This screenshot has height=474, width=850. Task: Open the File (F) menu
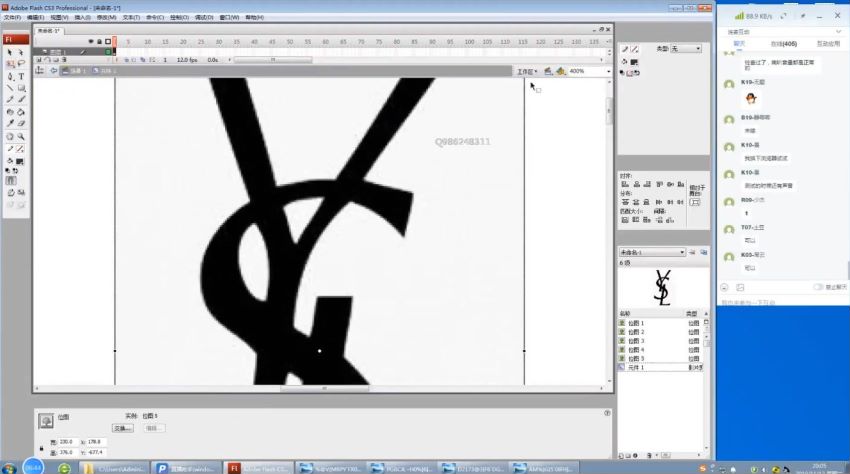12,17
